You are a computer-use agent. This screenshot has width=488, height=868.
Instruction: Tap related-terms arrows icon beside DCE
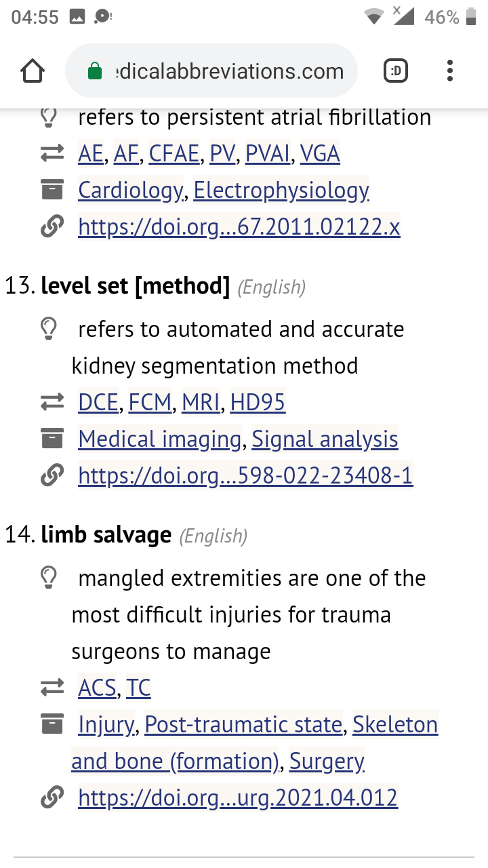52,403
